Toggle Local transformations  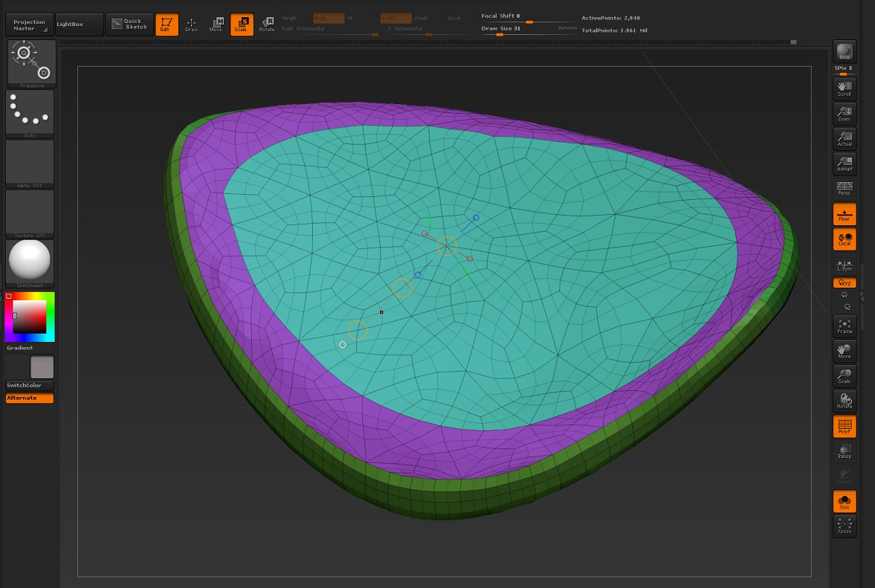coord(845,239)
